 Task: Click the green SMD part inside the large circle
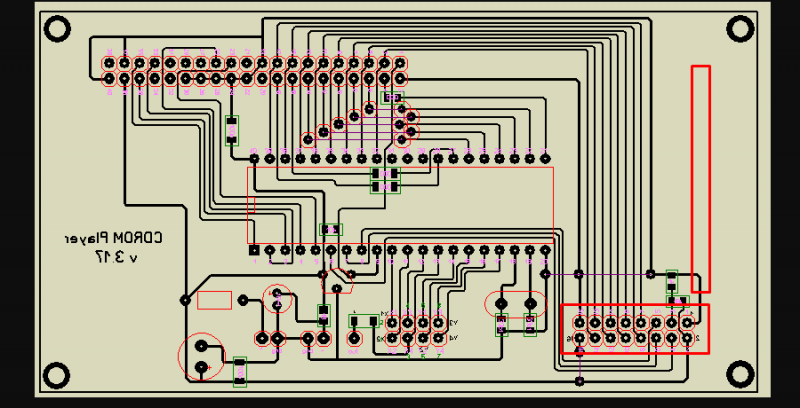coord(240,370)
